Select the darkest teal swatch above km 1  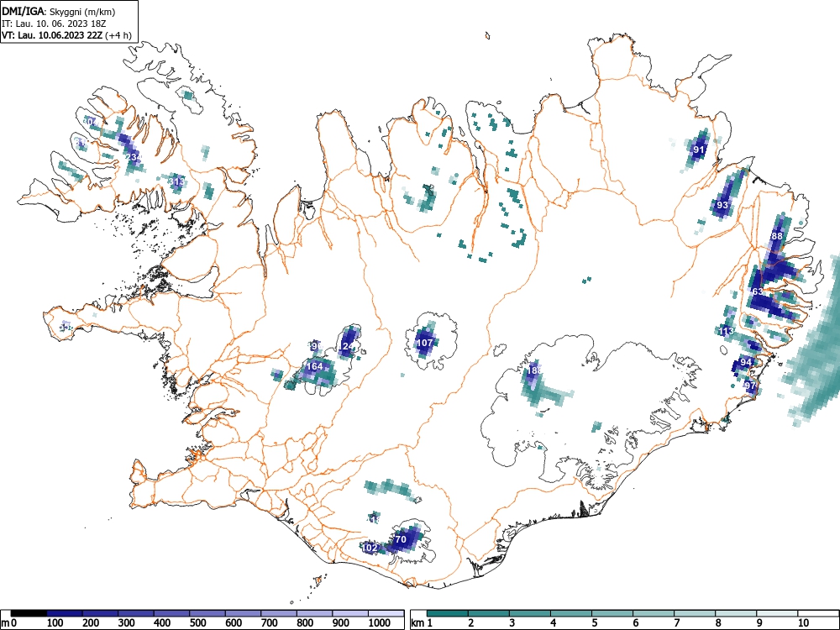pos(448,613)
